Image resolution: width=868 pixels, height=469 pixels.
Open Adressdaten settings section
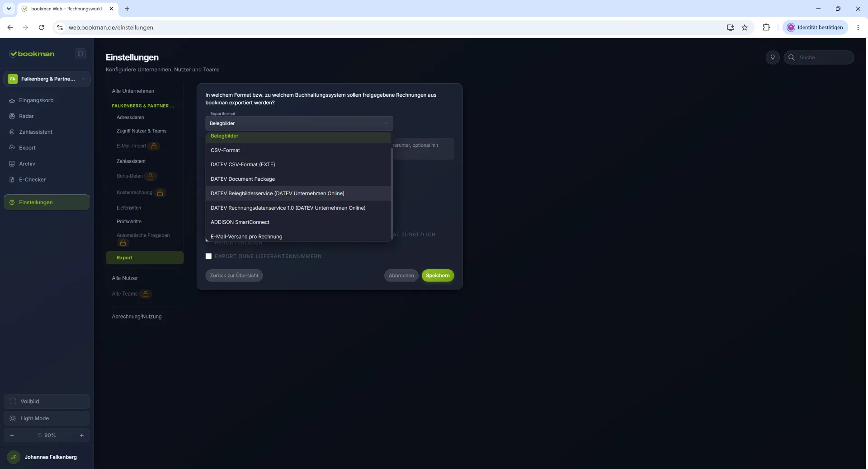click(130, 117)
